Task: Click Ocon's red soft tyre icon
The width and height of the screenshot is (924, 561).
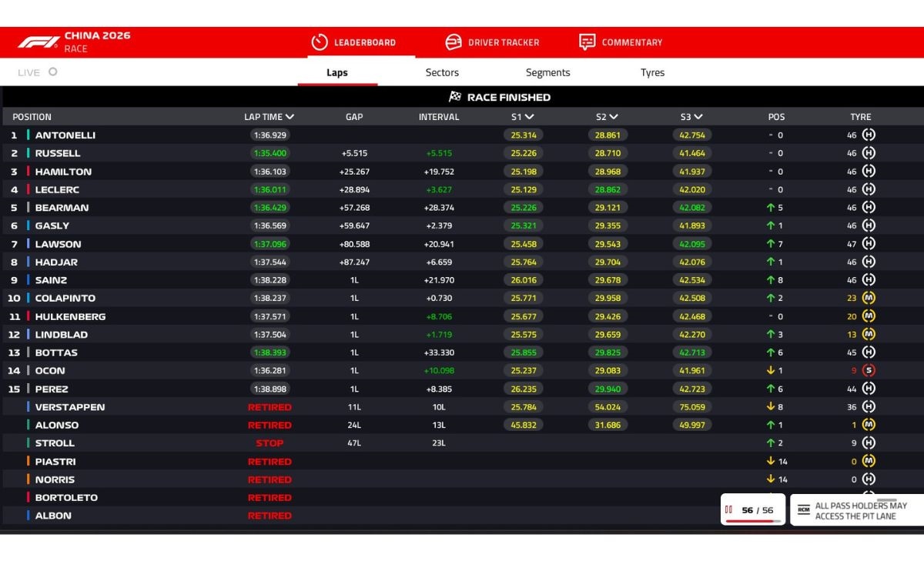Action: 869,370
